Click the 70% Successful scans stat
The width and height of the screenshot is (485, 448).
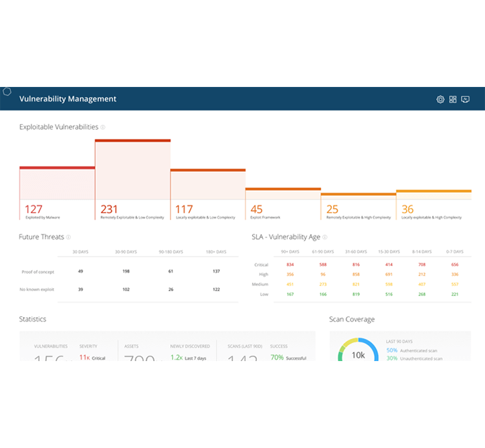[288, 358]
